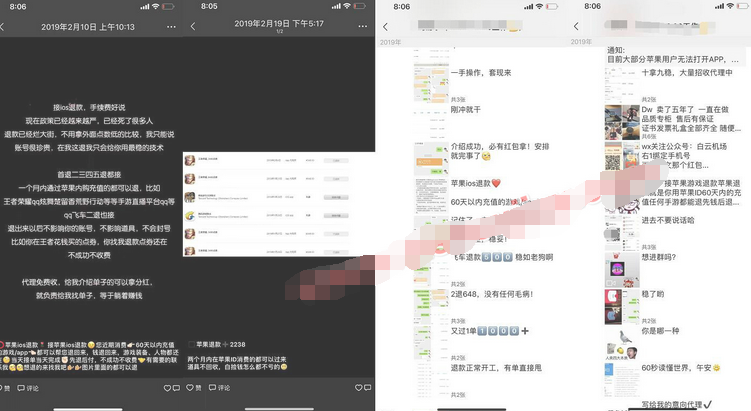Open the post 你是哪一种
Viewport: 751px width, 411px height.
660,331
